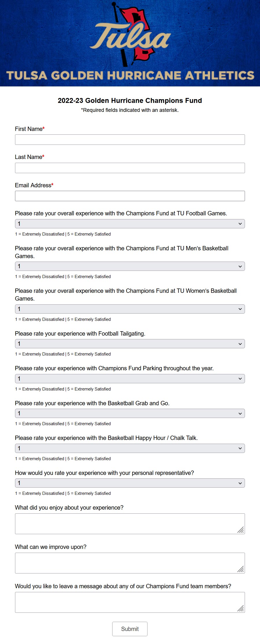Open the Football Tailgating rating dropdown
Image resolution: width=260 pixels, height=644 pixels.
[x=130, y=344]
